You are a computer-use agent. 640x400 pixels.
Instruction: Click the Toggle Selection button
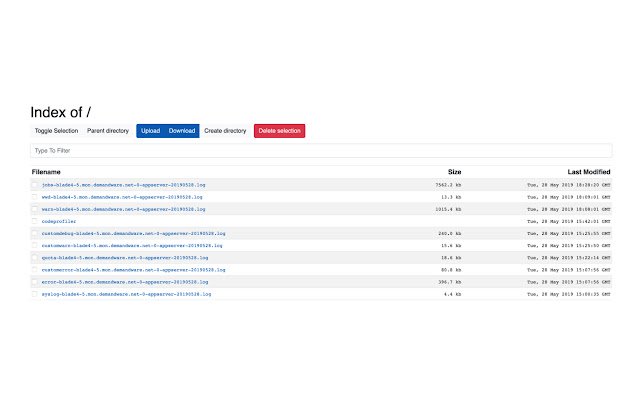(x=56, y=131)
